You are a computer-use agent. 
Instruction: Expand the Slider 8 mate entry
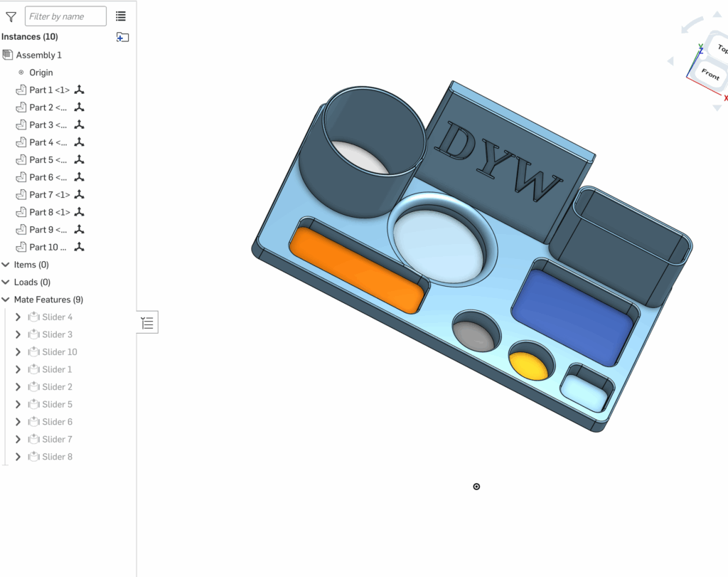click(18, 457)
